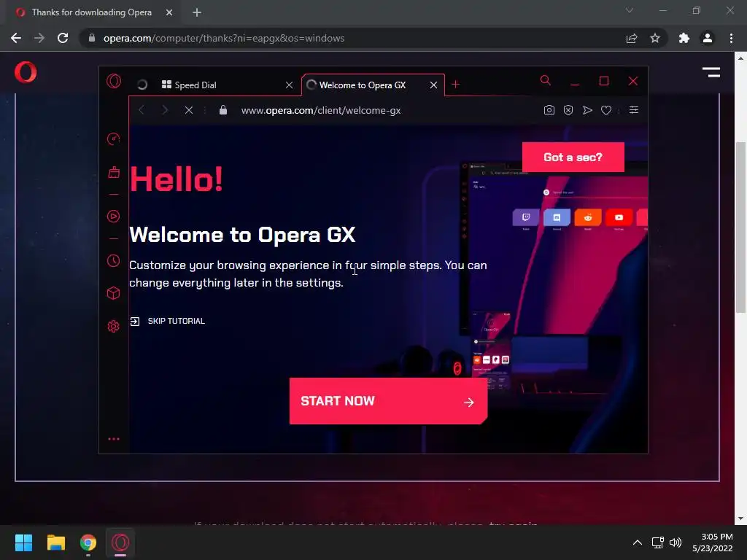Image resolution: width=747 pixels, height=560 pixels.
Task: Share this page icon in Chrome
Action: [632, 38]
